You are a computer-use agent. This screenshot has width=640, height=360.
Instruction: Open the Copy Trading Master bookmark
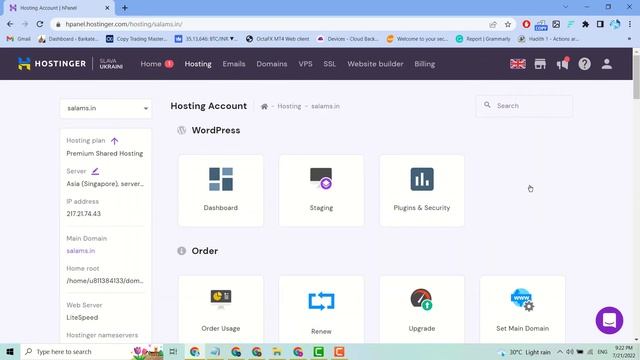(x=136, y=39)
